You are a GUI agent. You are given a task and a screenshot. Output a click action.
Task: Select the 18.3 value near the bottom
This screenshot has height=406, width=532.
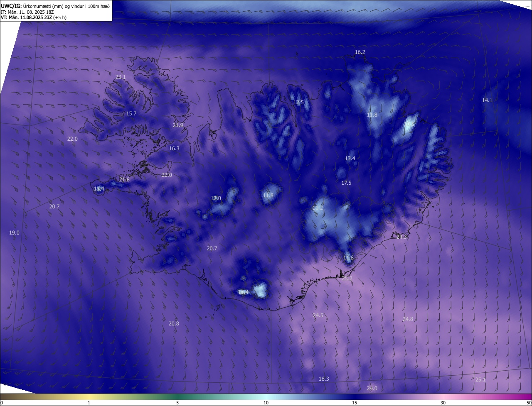coord(324,379)
